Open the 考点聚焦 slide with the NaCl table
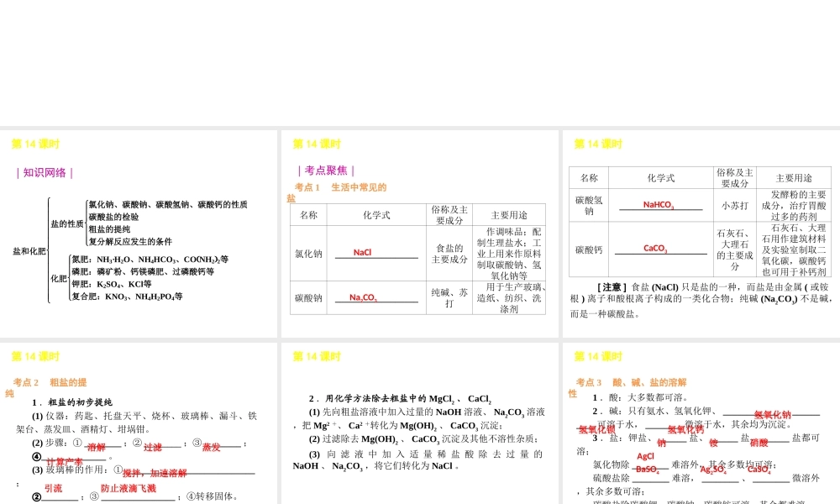 point(419,234)
